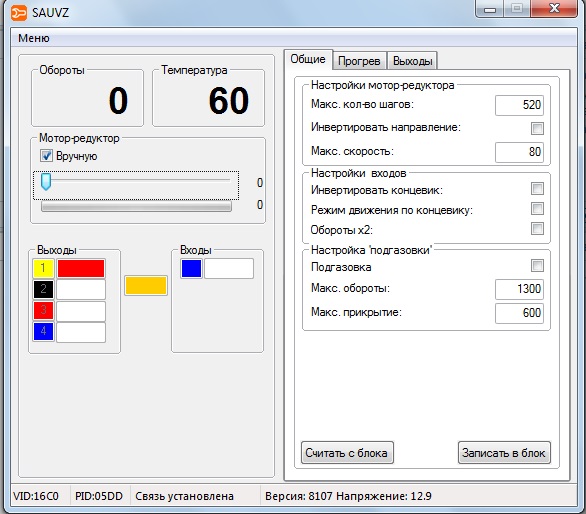Enable Инвертировать направление checkbox
The height and width of the screenshot is (514, 586).
(x=537, y=128)
